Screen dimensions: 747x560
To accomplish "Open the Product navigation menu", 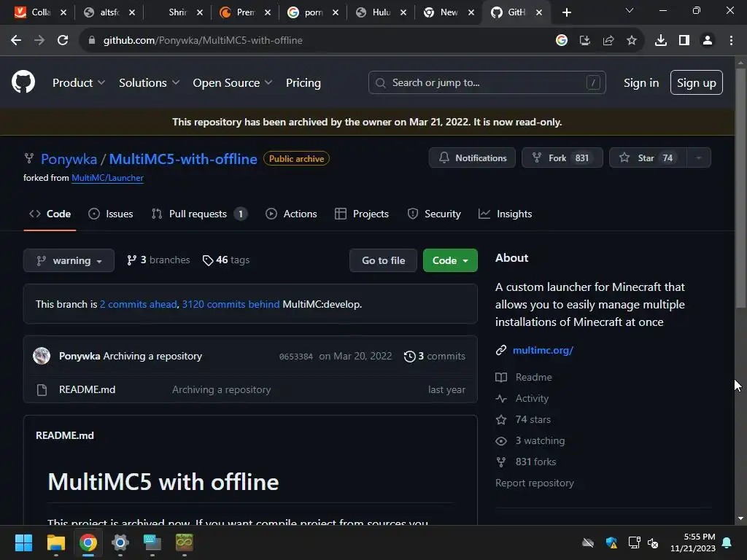I will tap(79, 83).
